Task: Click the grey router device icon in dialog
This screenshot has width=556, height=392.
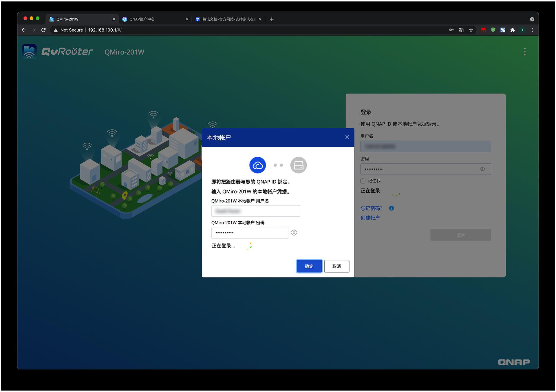Action: pos(299,165)
